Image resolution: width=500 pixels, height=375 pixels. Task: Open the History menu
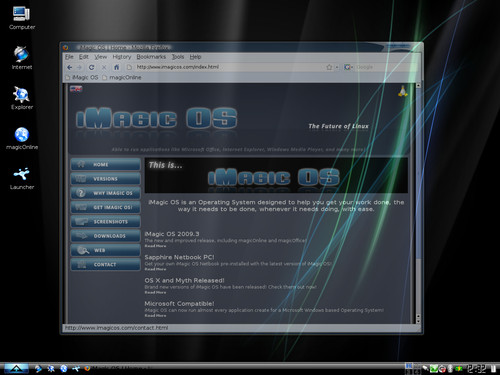click(x=122, y=57)
